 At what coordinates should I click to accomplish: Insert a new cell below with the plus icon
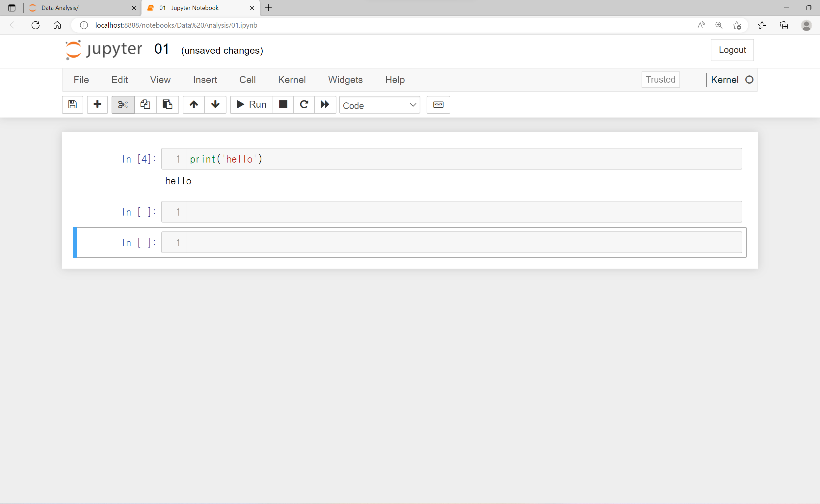pyautogui.click(x=97, y=105)
